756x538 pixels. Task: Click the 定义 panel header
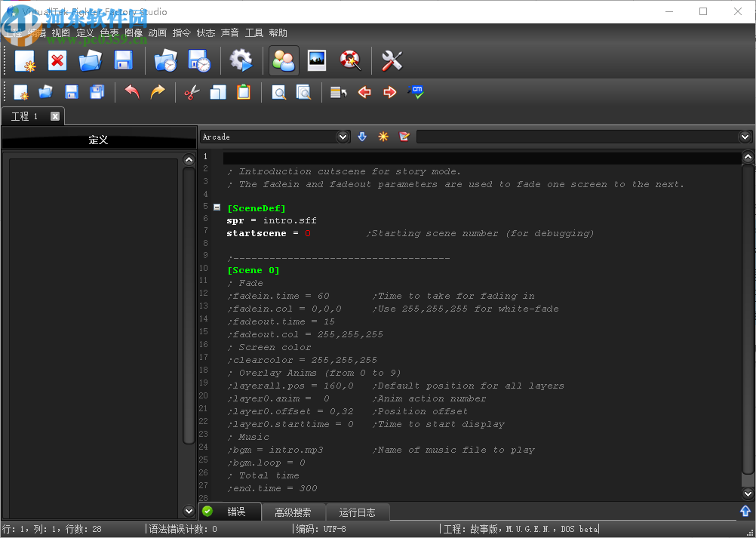point(98,140)
